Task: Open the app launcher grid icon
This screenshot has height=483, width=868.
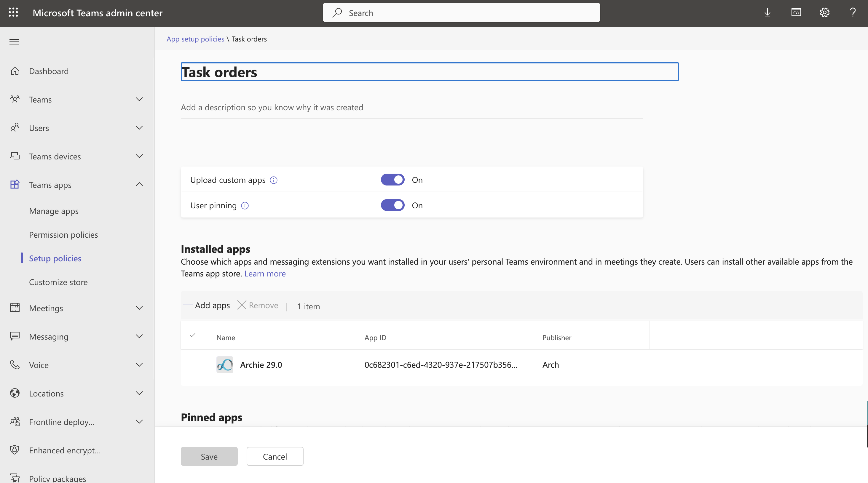Action: [x=13, y=13]
